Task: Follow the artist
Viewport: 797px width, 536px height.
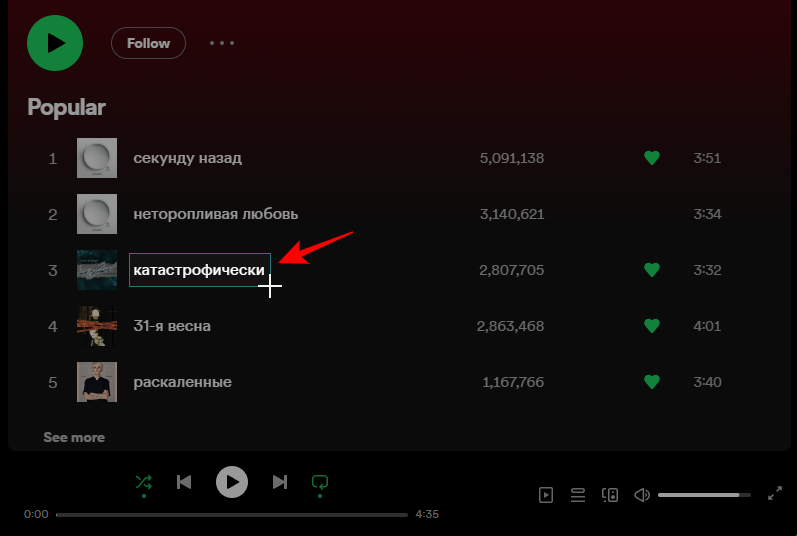Action: (x=148, y=43)
